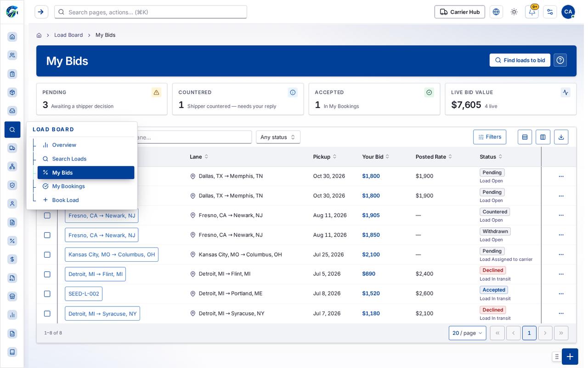Open the Any status dropdown
This screenshot has width=588, height=368.
click(278, 137)
